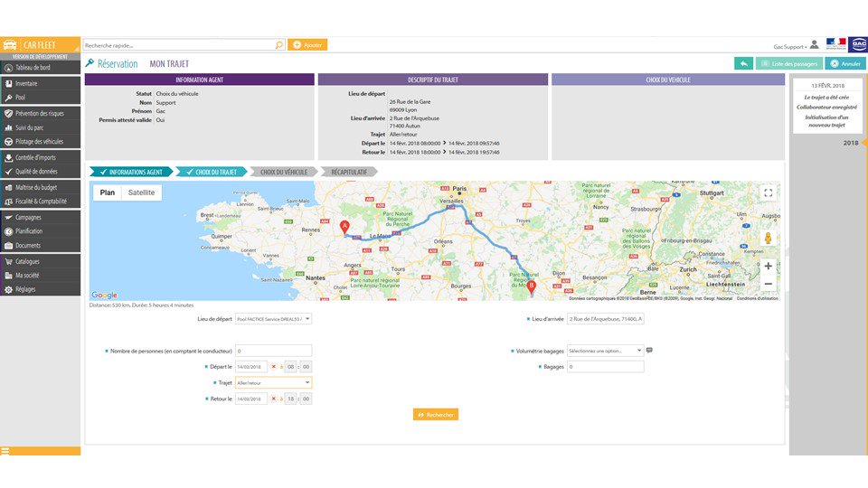Click the hamburger menu icon at sidebar bottom
This screenshot has height=488, width=868.
point(5,451)
